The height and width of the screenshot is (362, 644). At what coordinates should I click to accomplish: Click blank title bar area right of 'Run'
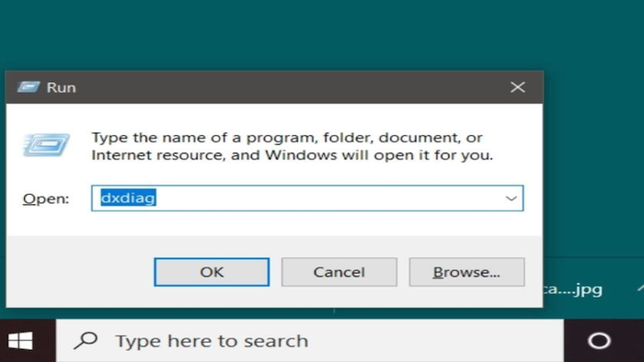[287, 87]
